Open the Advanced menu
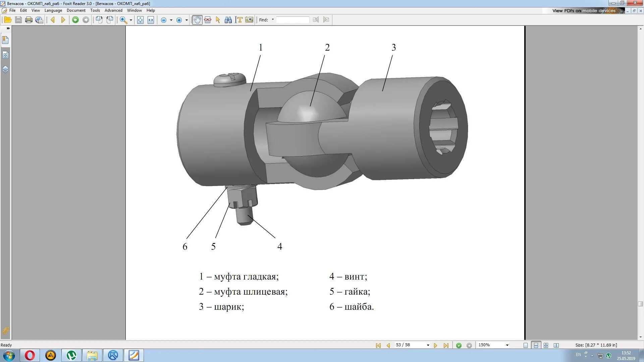This screenshot has height=362, width=644. pos(113,10)
